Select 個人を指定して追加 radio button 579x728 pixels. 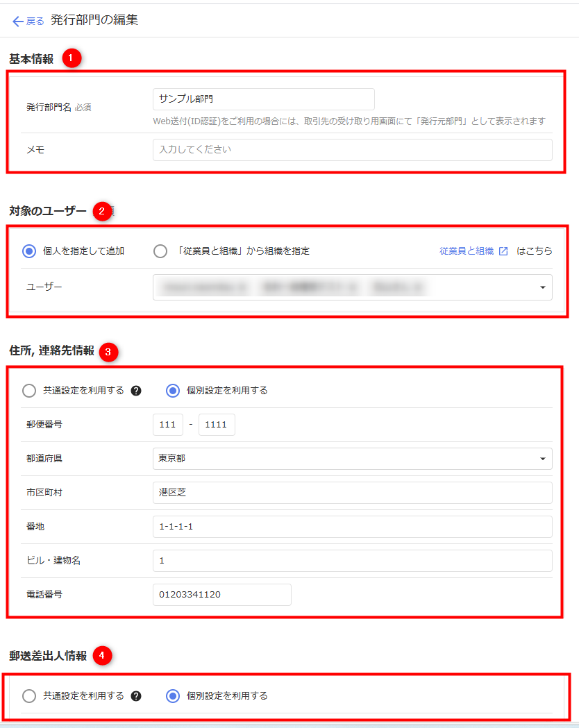tap(29, 251)
